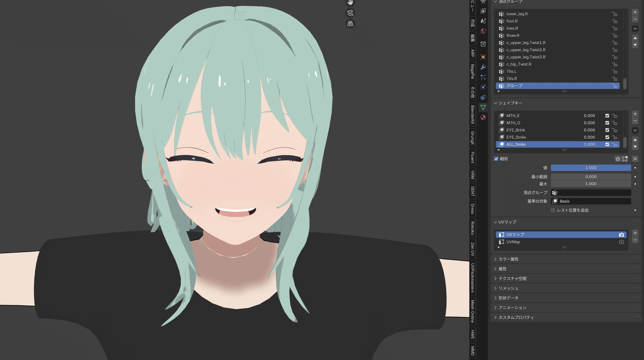The height and width of the screenshot is (360, 644).
Task: Collapse the シェイプキー panel
Action: click(x=510, y=103)
